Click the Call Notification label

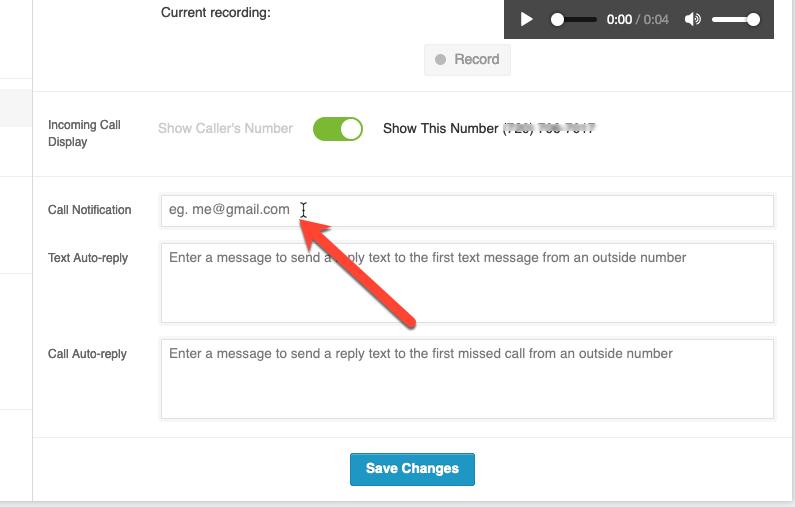(90, 210)
